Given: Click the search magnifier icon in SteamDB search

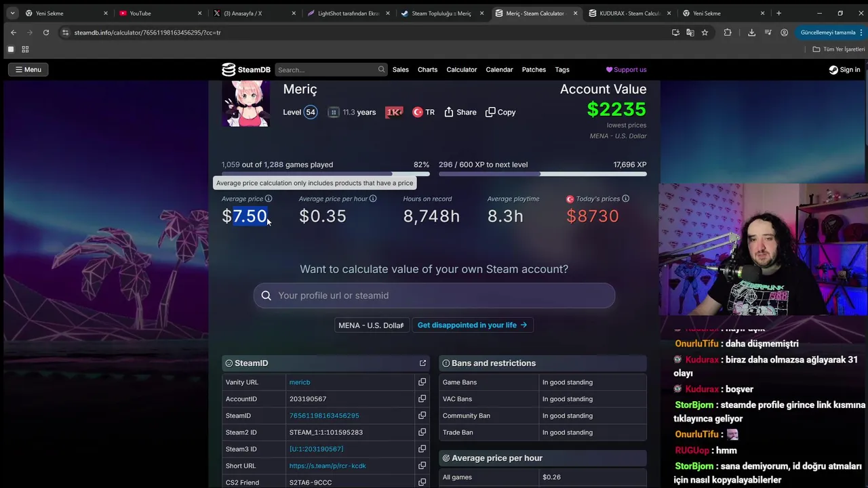Looking at the screenshot, I should coord(381,69).
